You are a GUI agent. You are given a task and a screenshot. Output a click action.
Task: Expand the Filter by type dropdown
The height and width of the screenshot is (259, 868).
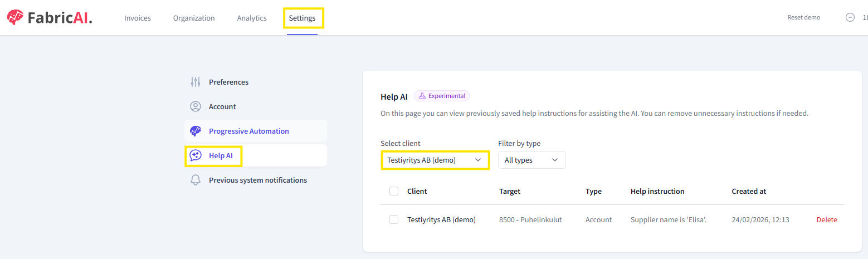tap(531, 160)
